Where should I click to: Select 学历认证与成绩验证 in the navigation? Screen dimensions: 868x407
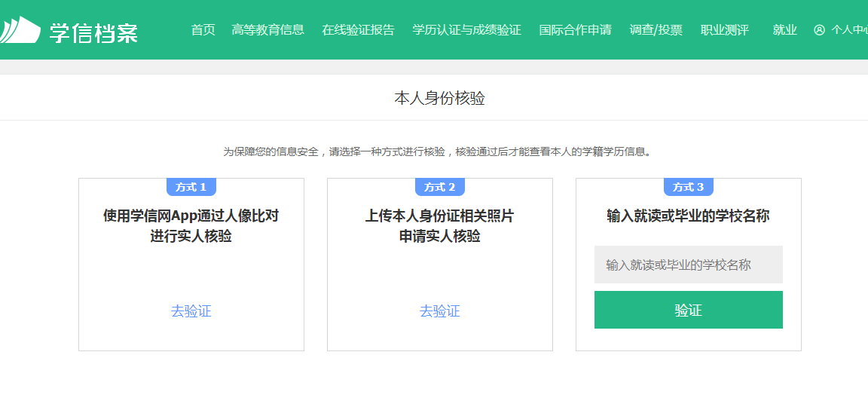[466, 30]
